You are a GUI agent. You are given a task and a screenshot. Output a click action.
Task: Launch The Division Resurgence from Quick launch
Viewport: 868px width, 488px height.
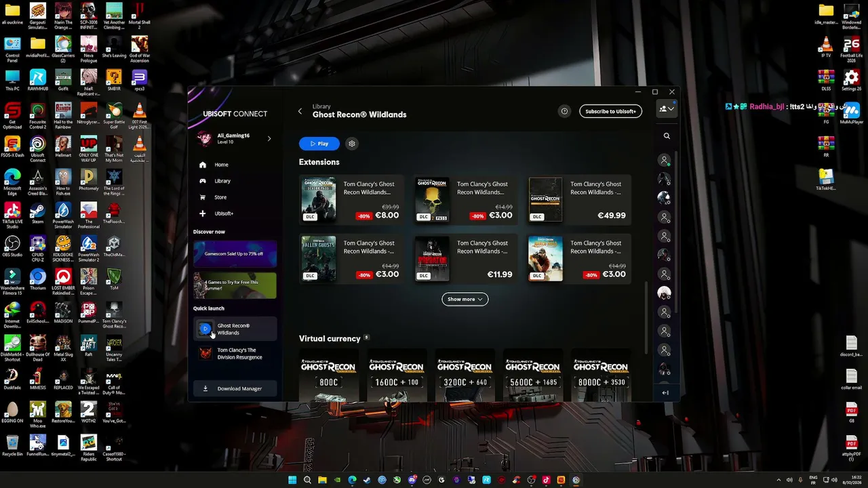235,354
